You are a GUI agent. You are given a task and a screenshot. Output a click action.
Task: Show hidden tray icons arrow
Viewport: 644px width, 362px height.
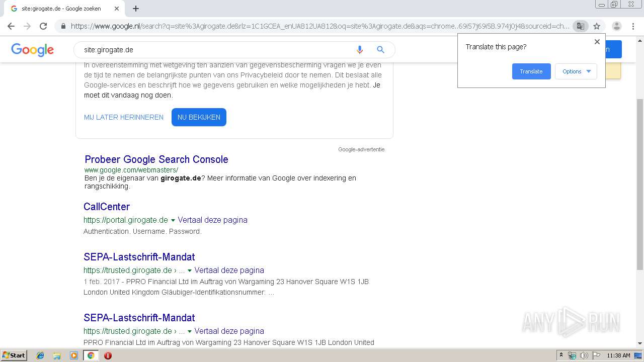coord(561,355)
